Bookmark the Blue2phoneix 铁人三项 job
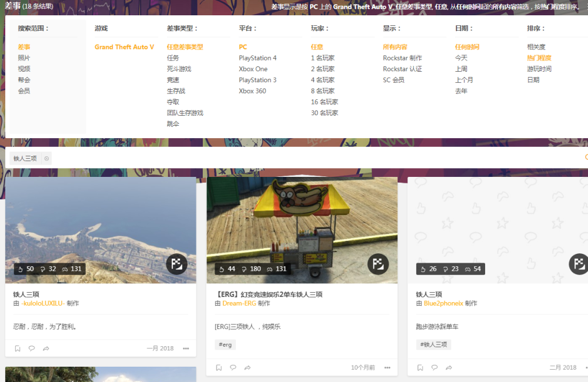 pos(420,368)
